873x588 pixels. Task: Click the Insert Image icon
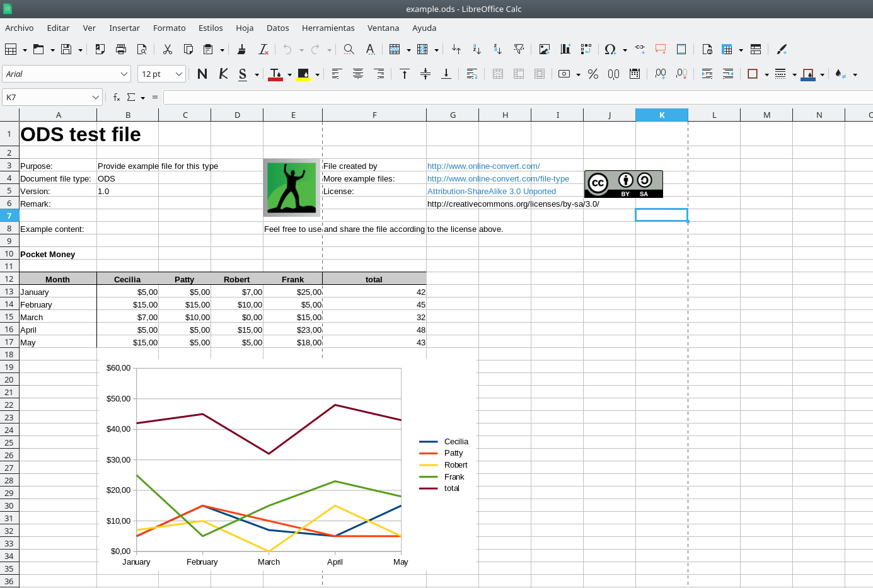(x=545, y=49)
